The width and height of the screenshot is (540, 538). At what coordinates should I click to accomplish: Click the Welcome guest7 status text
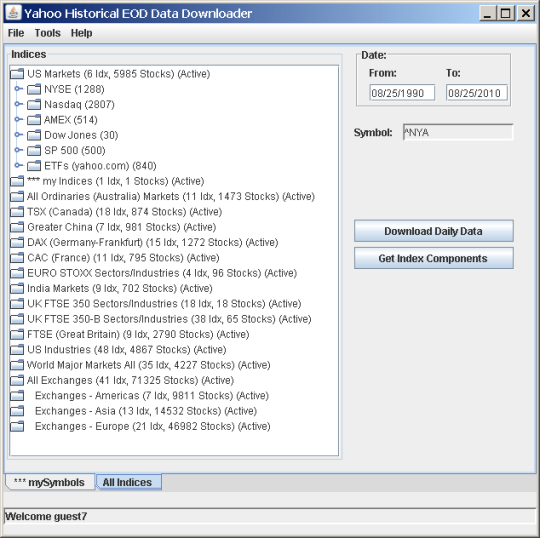pyautogui.click(x=46, y=516)
